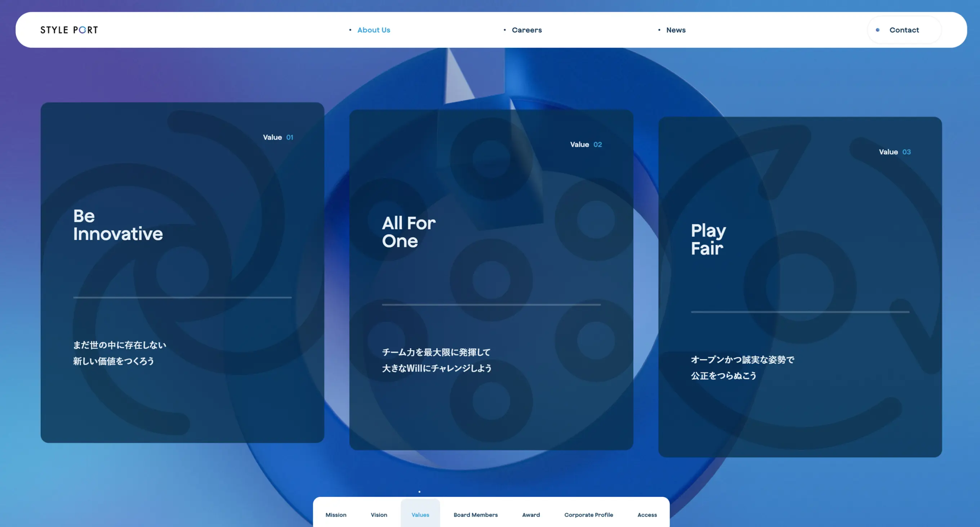Click the Value 01 label
Viewport: 980px width, 527px height.
pyautogui.click(x=278, y=137)
